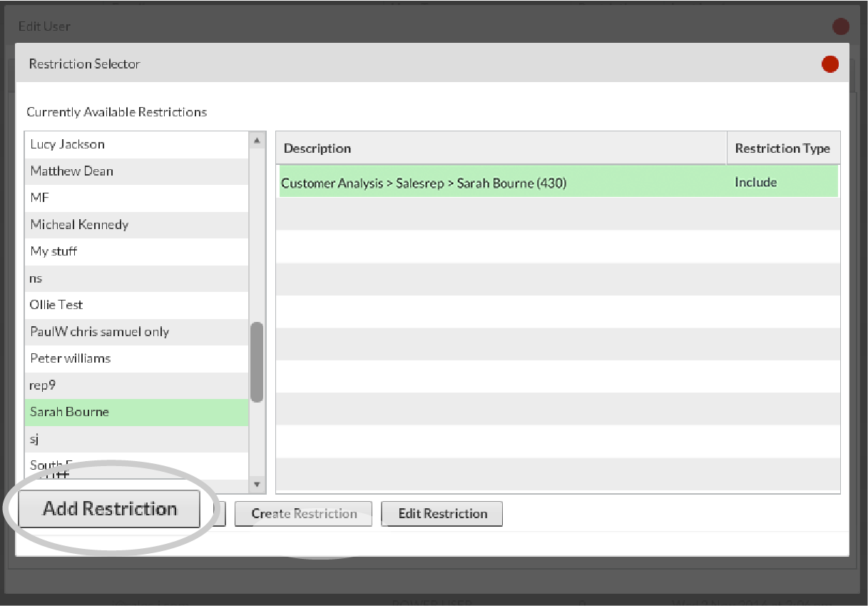The height and width of the screenshot is (606, 868).
Task: Click the Description column header
Action: (501, 148)
